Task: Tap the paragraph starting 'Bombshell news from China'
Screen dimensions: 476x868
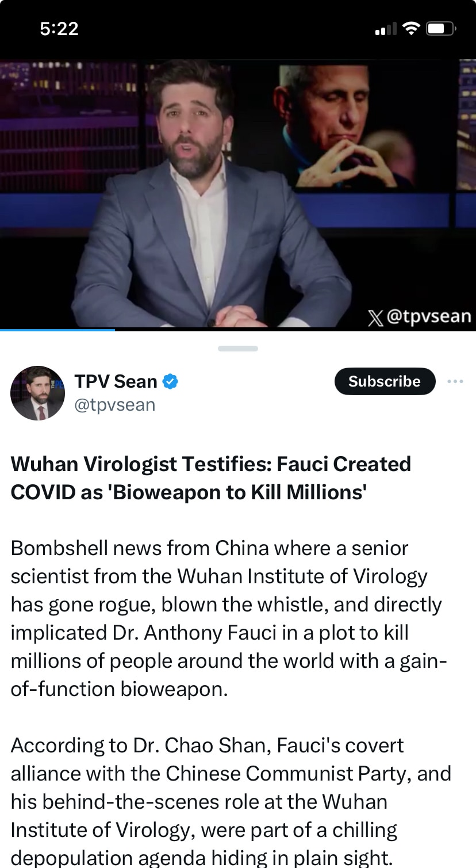Action: coord(228,618)
